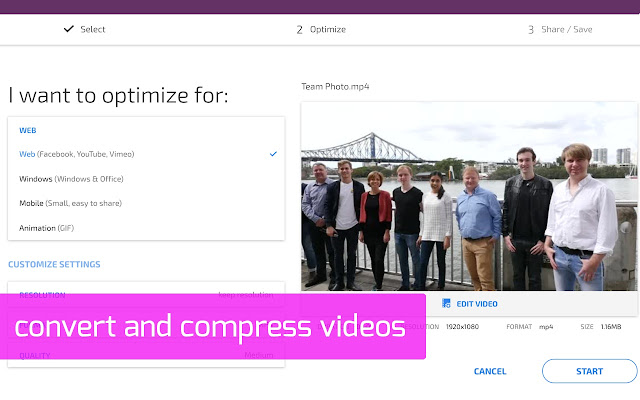
Task: Choose Web (Facebook, YouTube, Vimeo) option
Action: (x=146, y=154)
